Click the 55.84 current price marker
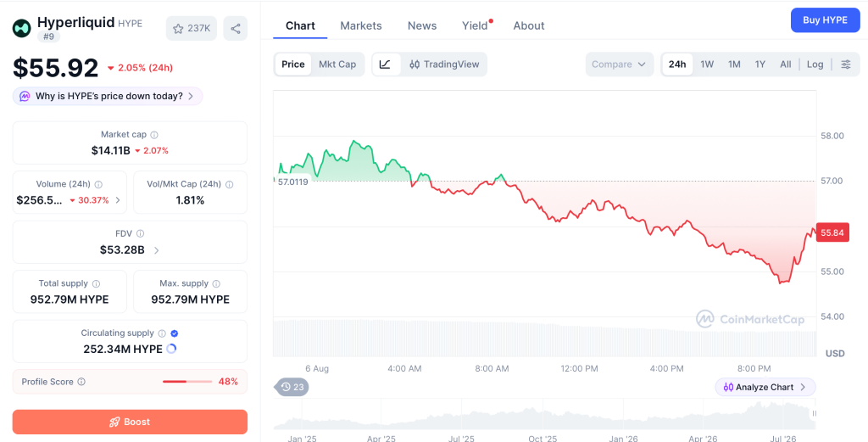Viewport: 868px width, 442px height. click(x=832, y=233)
